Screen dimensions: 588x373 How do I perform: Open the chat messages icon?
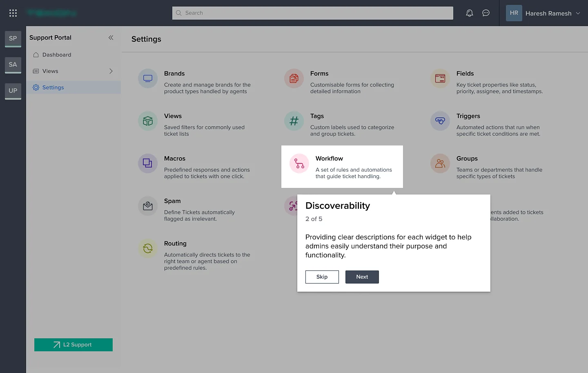pos(486,13)
